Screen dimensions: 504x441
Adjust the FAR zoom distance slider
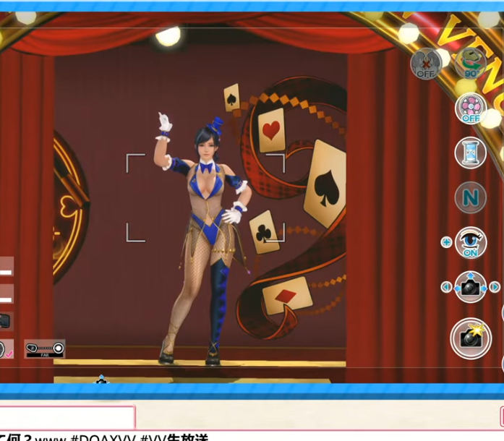click(x=45, y=348)
